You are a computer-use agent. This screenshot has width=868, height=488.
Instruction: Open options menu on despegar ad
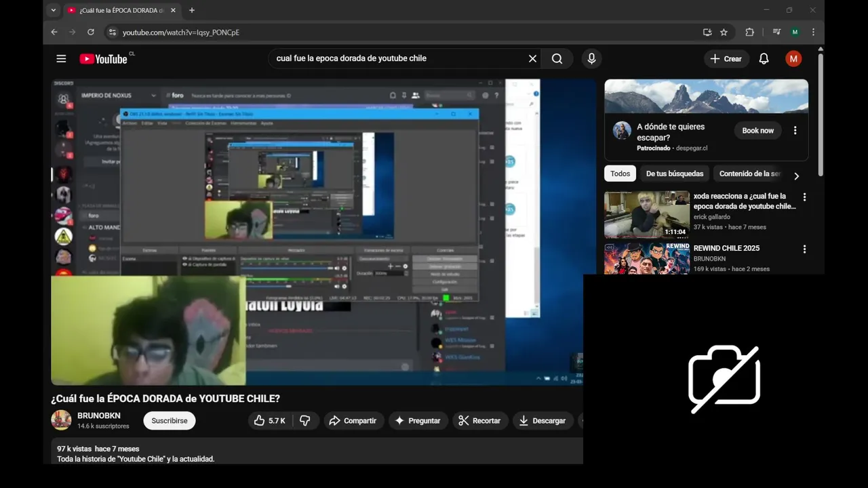click(795, 131)
